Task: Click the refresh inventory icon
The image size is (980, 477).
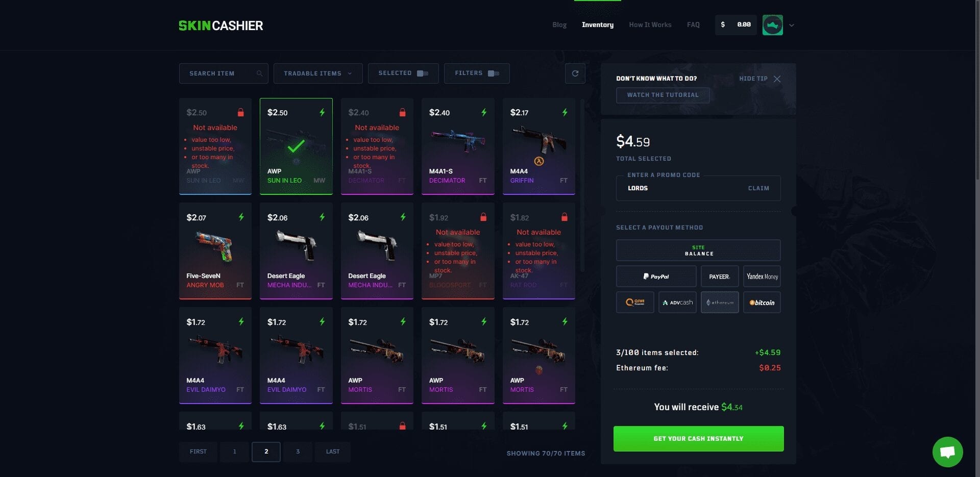Action: point(575,73)
